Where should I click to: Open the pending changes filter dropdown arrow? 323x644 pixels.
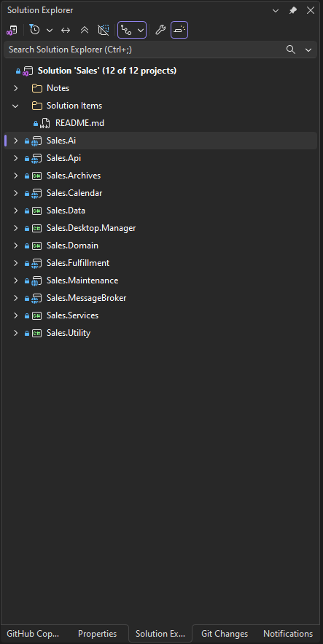click(x=50, y=30)
